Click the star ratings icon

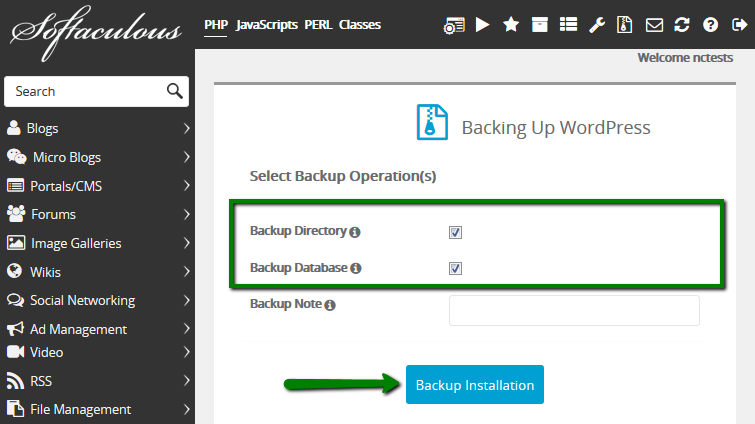point(511,25)
